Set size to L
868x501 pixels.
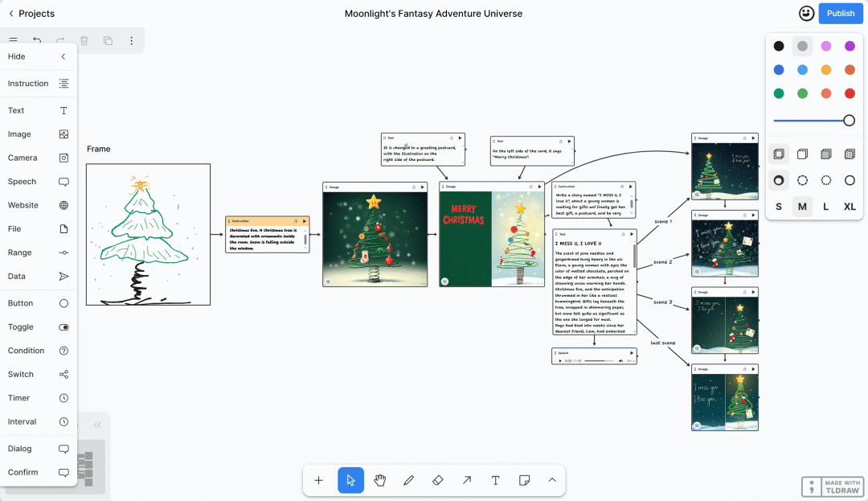pos(826,207)
